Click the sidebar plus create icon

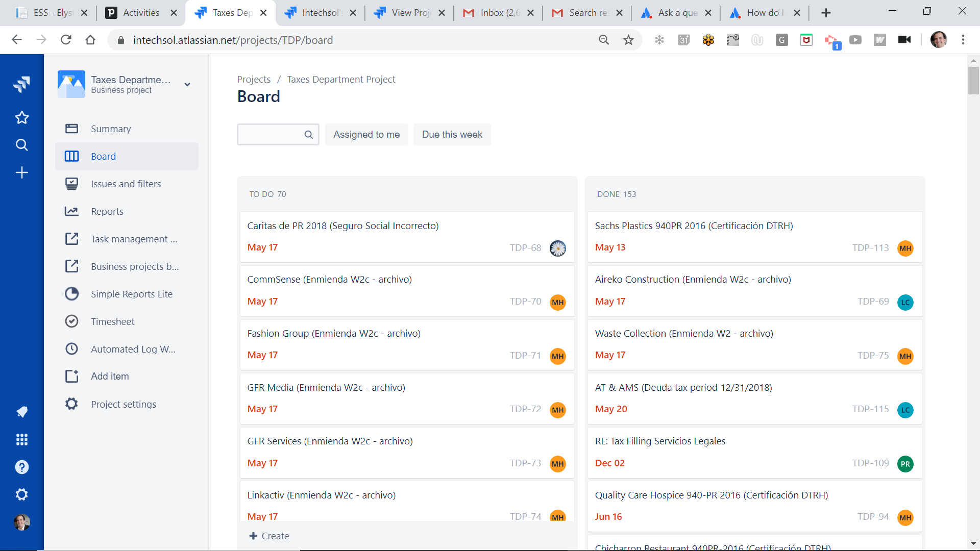(x=21, y=172)
